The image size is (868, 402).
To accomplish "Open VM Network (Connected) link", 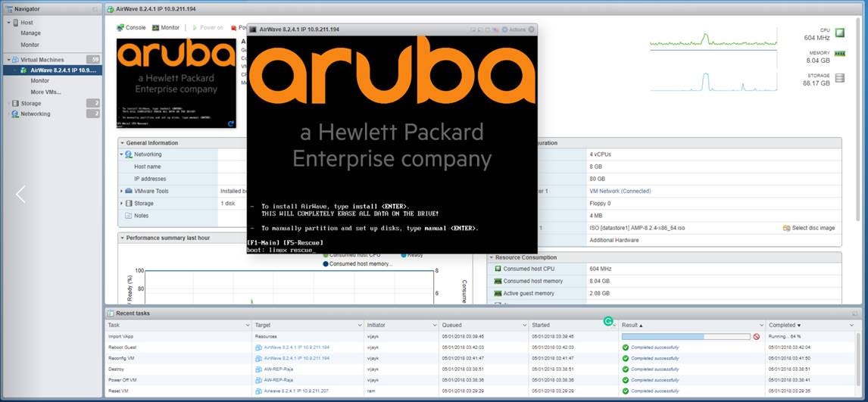I will click(x=620, y=192).
